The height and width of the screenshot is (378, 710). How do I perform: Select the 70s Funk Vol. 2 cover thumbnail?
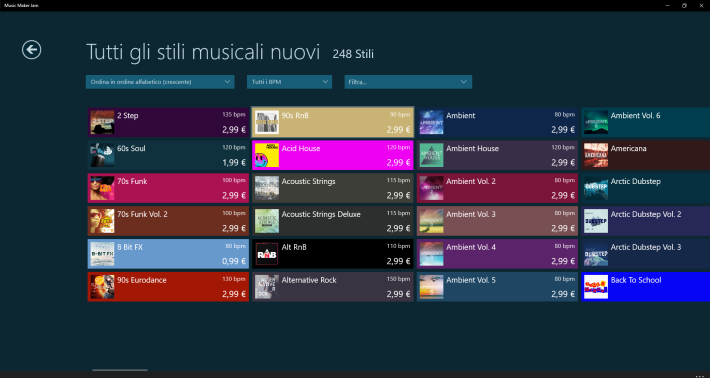click(102, 221)
